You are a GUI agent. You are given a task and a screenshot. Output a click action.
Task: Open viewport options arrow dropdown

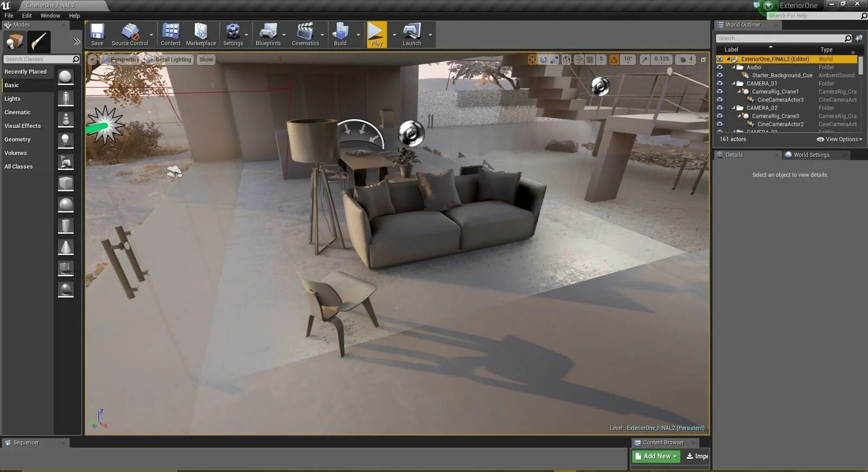pyautogui.click(x=92, y=60)
